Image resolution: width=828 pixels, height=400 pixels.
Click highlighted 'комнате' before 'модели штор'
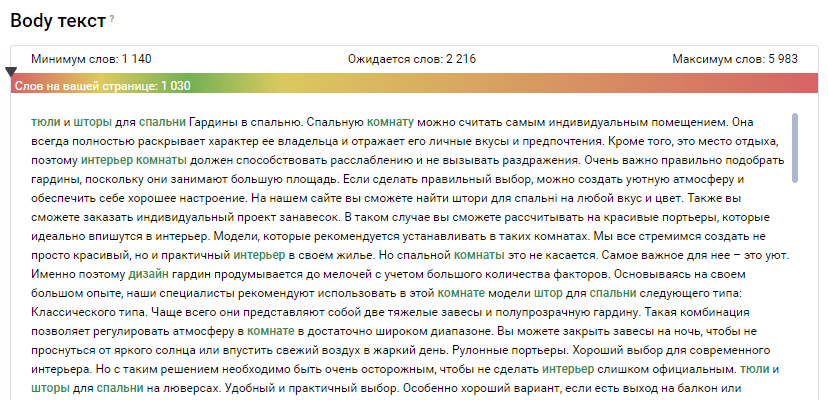461,293
